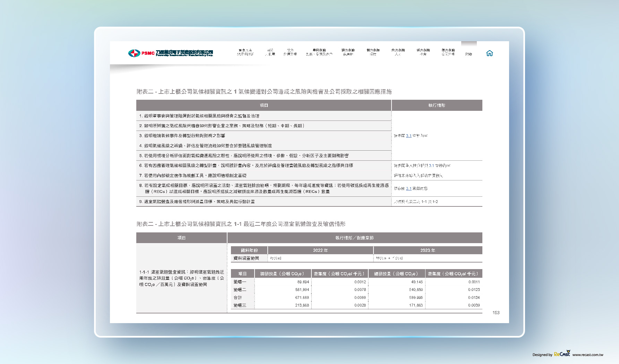This screenshot has height=364, width=619.
Task: Open the 合力永續 navigation section
Action: (x=398, y=52)
